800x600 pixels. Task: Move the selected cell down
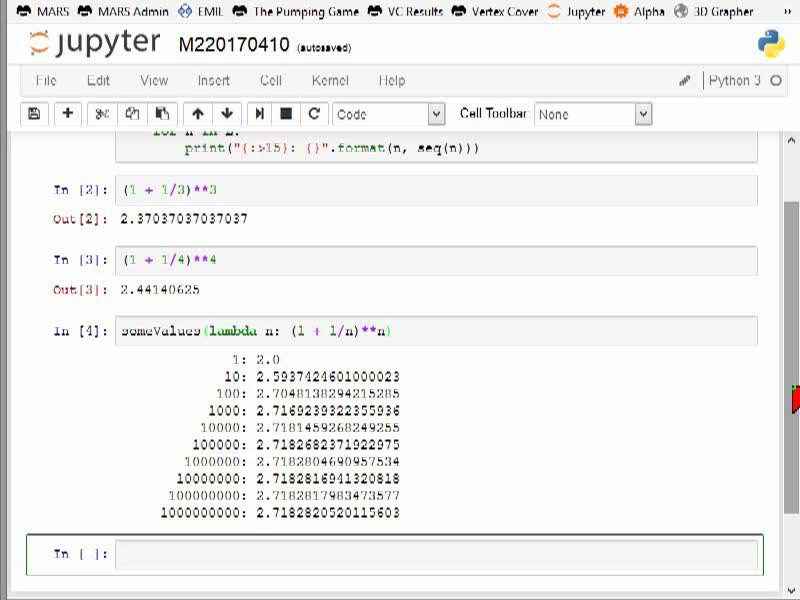(227, 114)
